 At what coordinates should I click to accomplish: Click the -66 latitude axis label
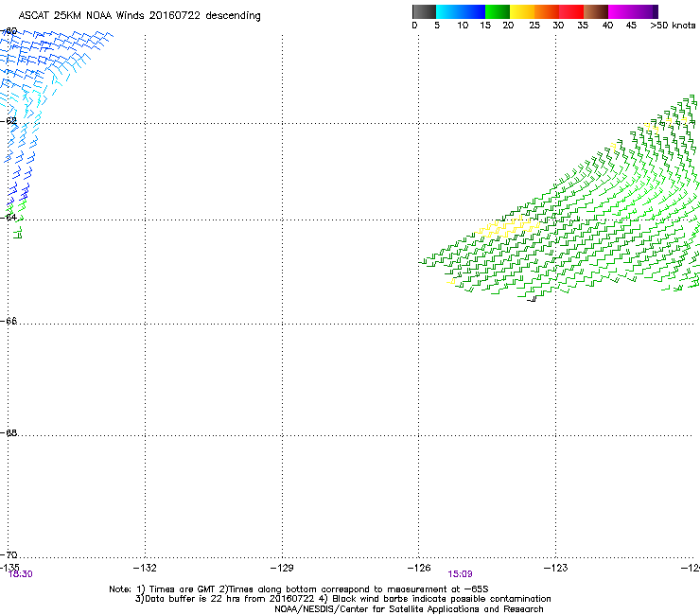(9, 321)
